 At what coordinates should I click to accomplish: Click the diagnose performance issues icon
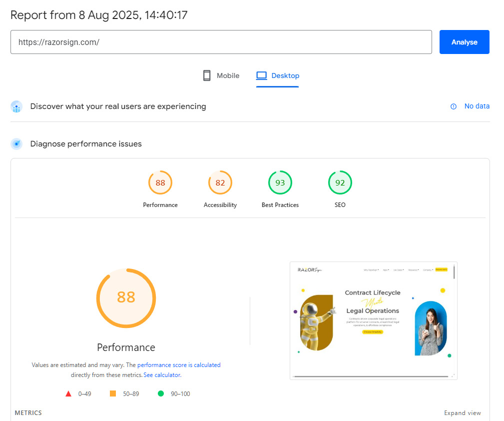point(16,144)
